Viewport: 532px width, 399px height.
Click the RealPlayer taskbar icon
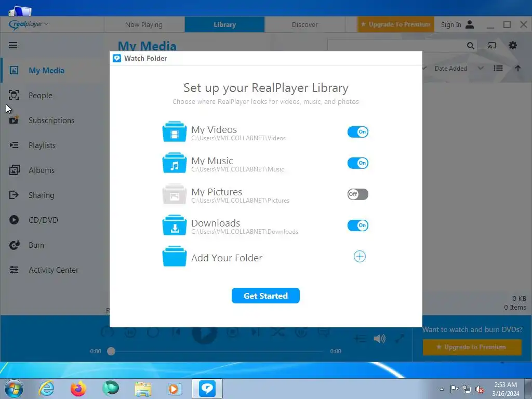207,389
